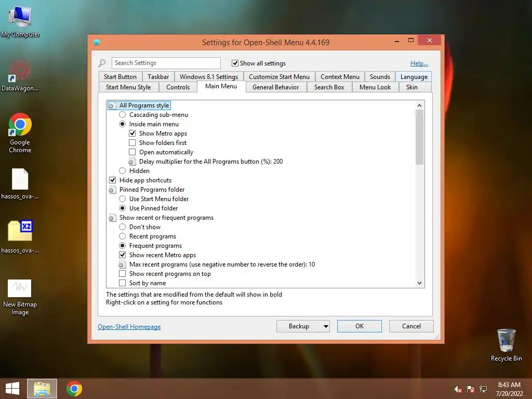Select the blank hassos_ova file icon
Image resolution: width=532 pixels, height=399 pixels.
point(20,184)
